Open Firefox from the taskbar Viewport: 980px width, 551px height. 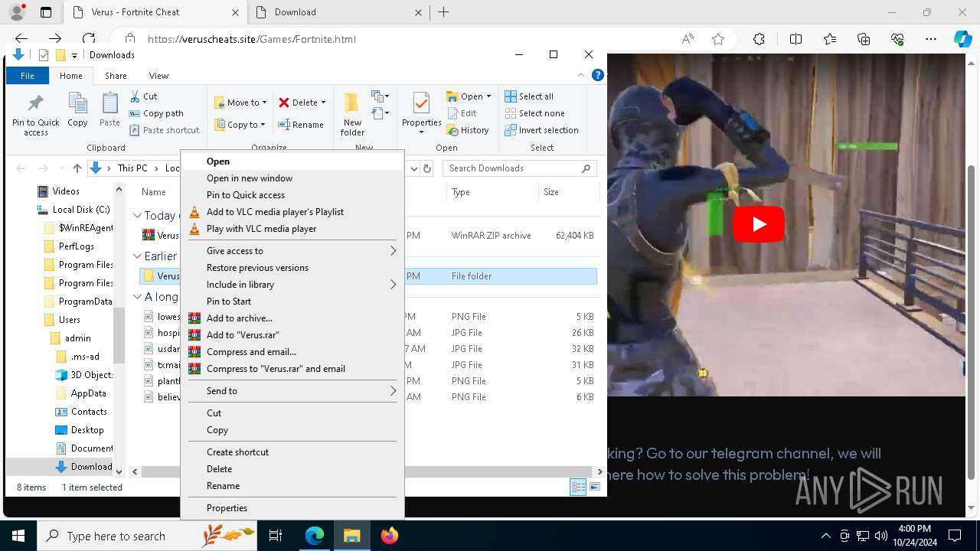[x=390, y=536]
